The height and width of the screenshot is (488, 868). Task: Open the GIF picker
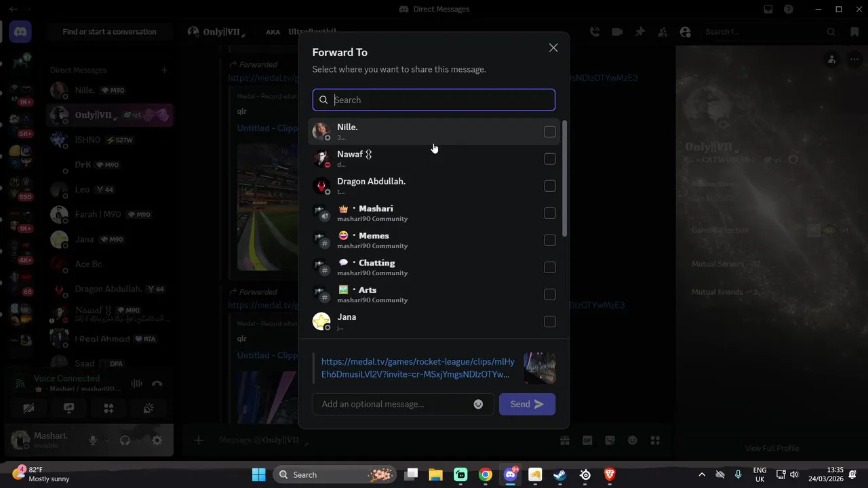(587, 441)
